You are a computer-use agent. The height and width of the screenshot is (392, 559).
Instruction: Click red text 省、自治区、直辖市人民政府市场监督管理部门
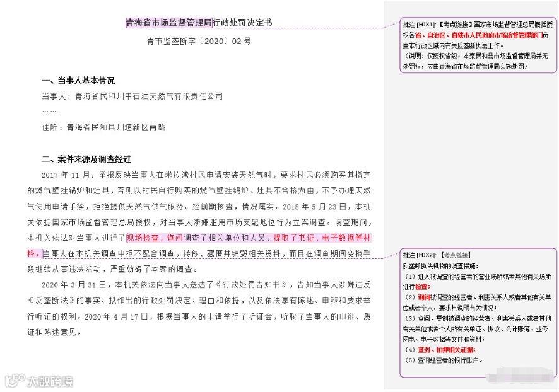pyautogui.click(x=479, y=35)
